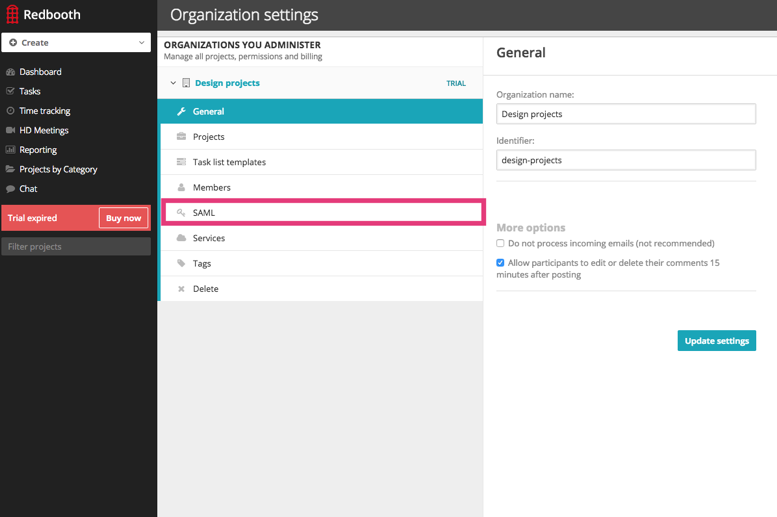Click the Services cloud icon
This screenshot has width=777, height=517.
tap(181, 238)
